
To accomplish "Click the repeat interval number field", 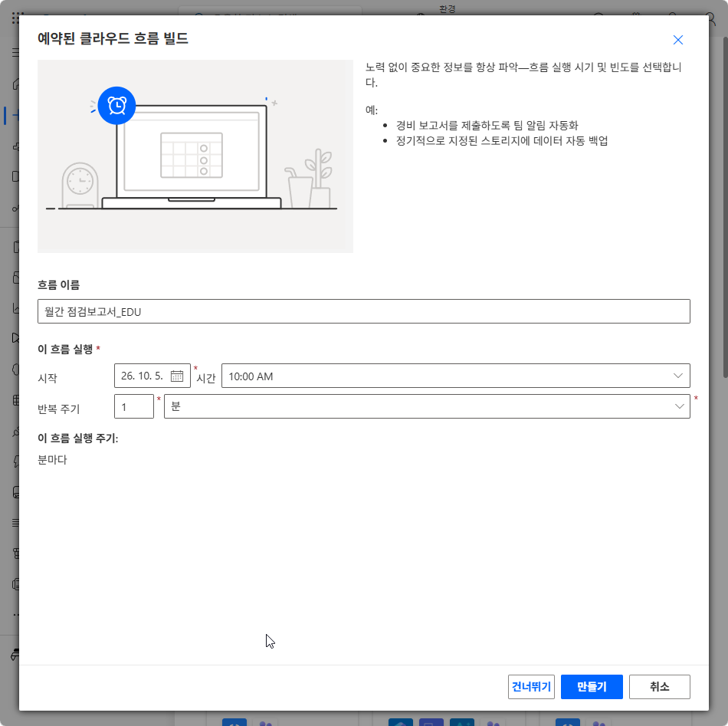I will pos(133,406).
